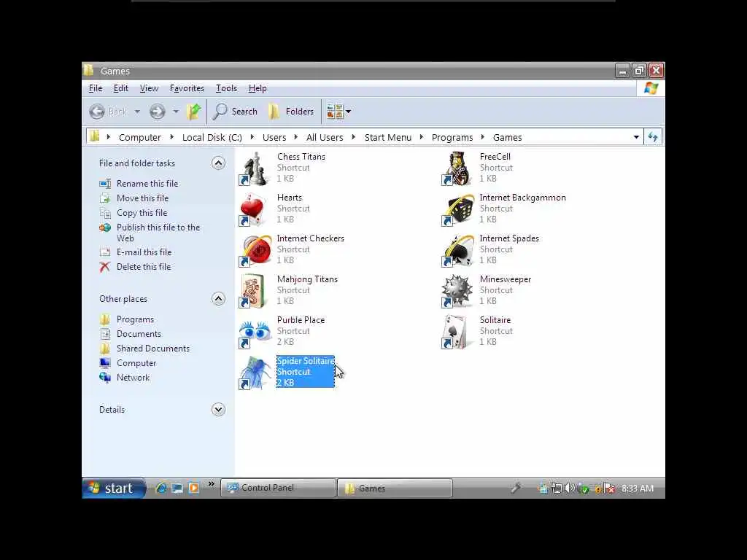Screen dimensions: 747x560
Task: Collapse the Other places section
Action: coord(218,299)
